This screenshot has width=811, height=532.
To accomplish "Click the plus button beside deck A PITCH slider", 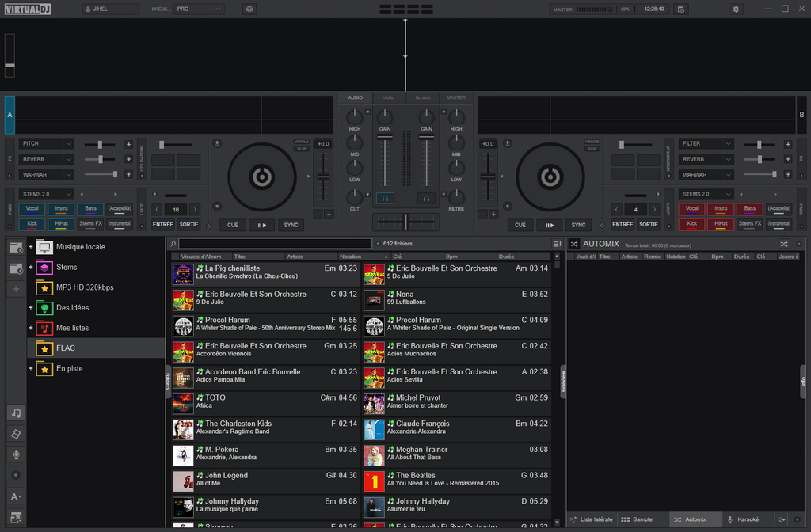I will point(128,144).
